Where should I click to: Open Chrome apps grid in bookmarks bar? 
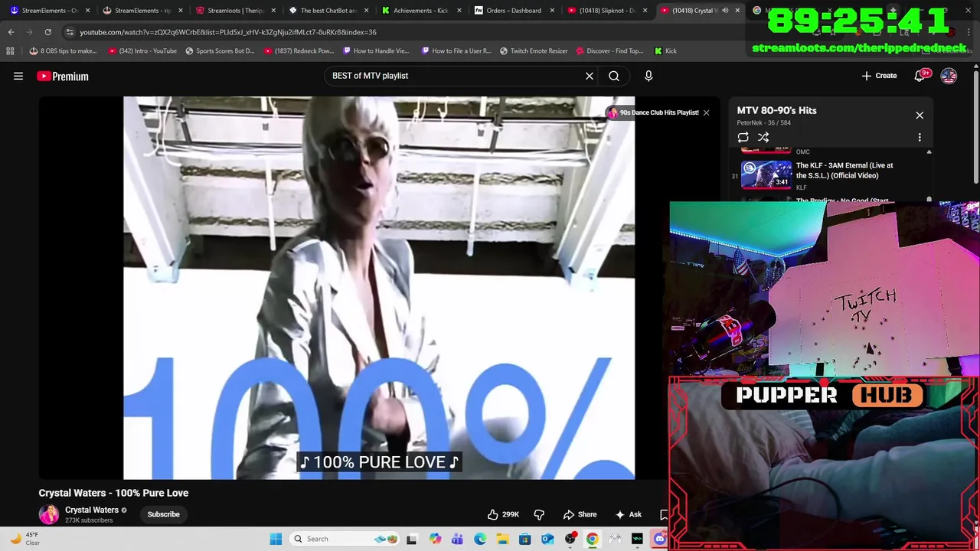tap(10, 51)
